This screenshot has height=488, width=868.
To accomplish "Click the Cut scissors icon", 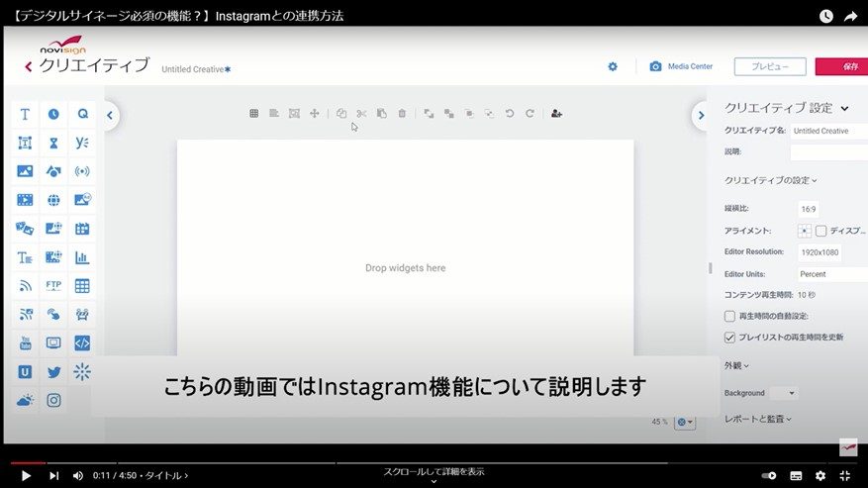I will click(x=361, y=114).
